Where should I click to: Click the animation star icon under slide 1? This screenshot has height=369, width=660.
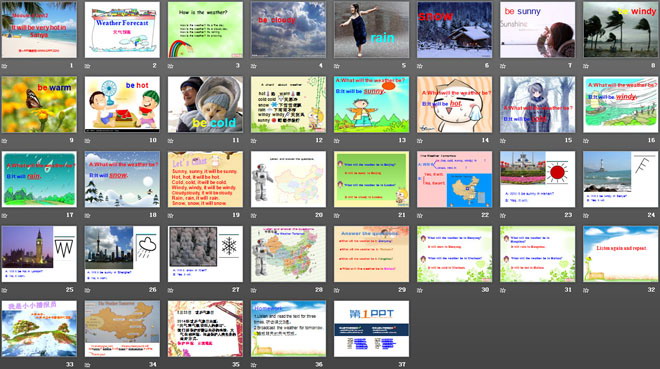5,66
